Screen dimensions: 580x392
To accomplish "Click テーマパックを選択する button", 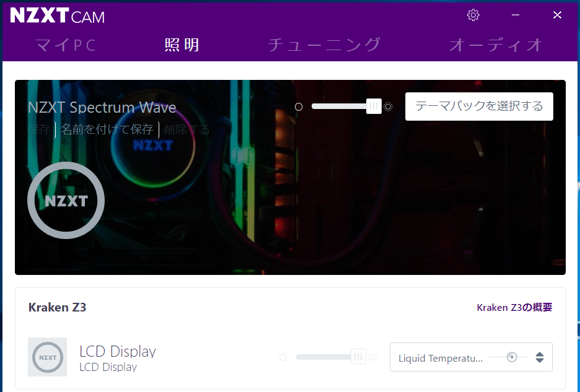I will pyautogui.click(x=479, y=107).
